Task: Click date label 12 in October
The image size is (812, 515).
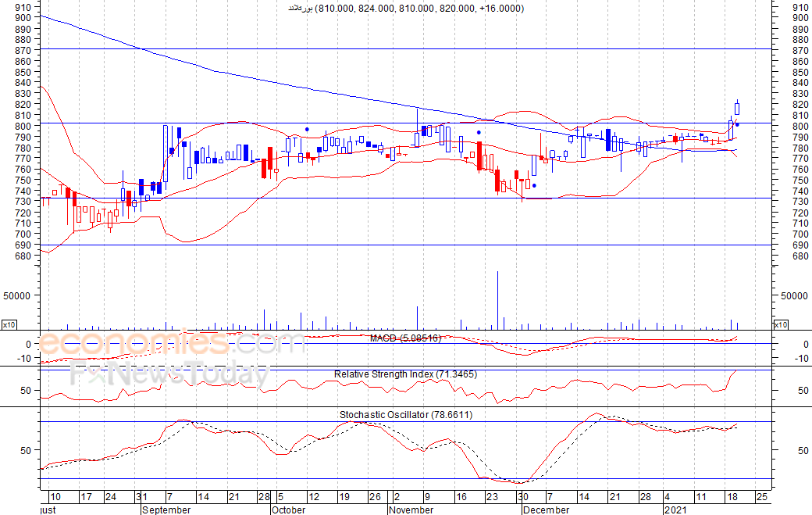Action: pyautogui.click(x=314, y=497)
